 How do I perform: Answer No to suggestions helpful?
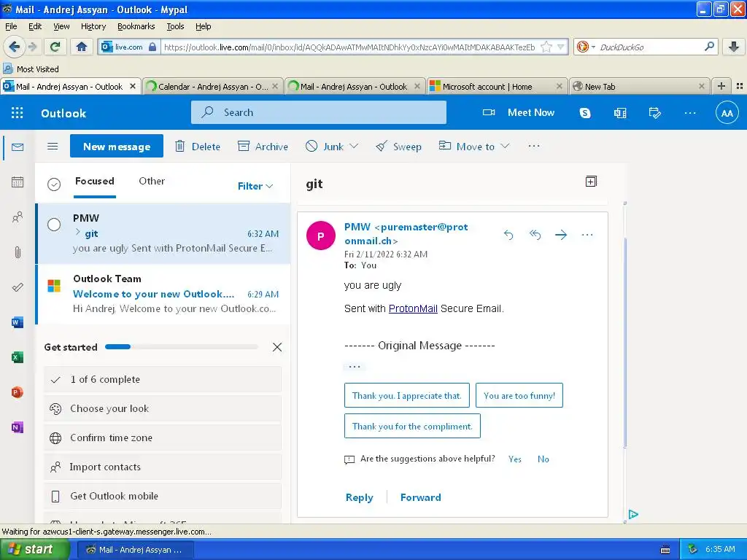[543, 459]
